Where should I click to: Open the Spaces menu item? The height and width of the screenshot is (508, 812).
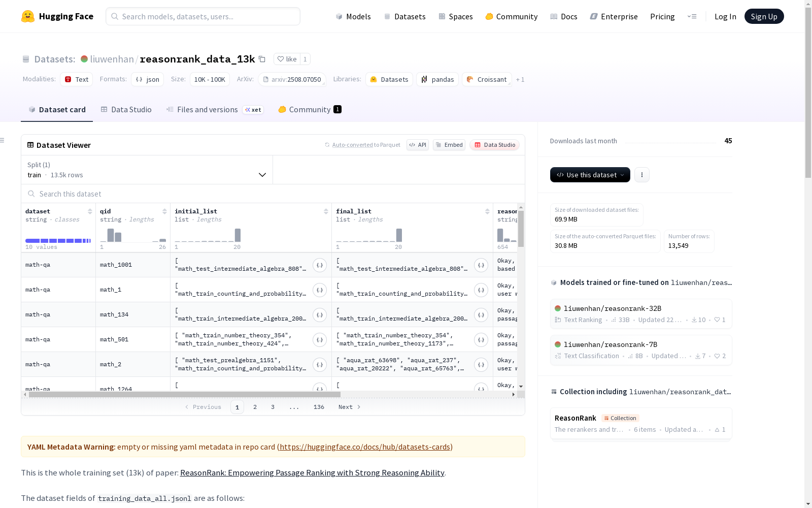pos(456,16)
